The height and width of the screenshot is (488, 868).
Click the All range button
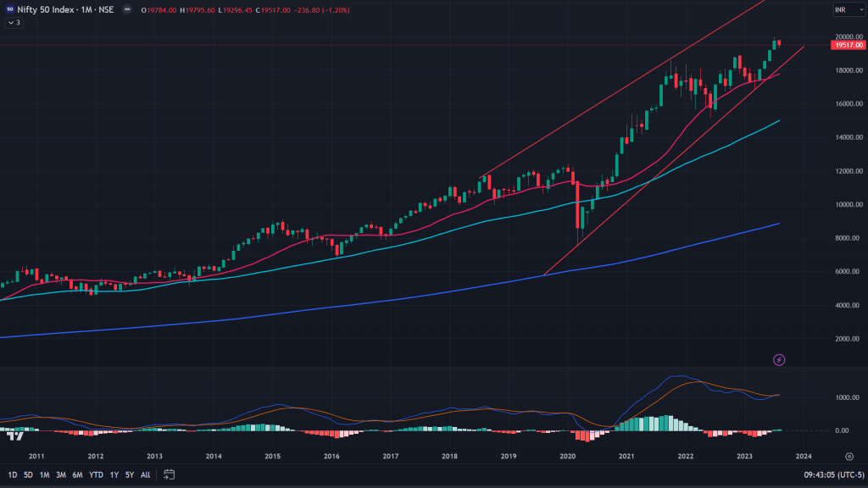tap(145, 474)
